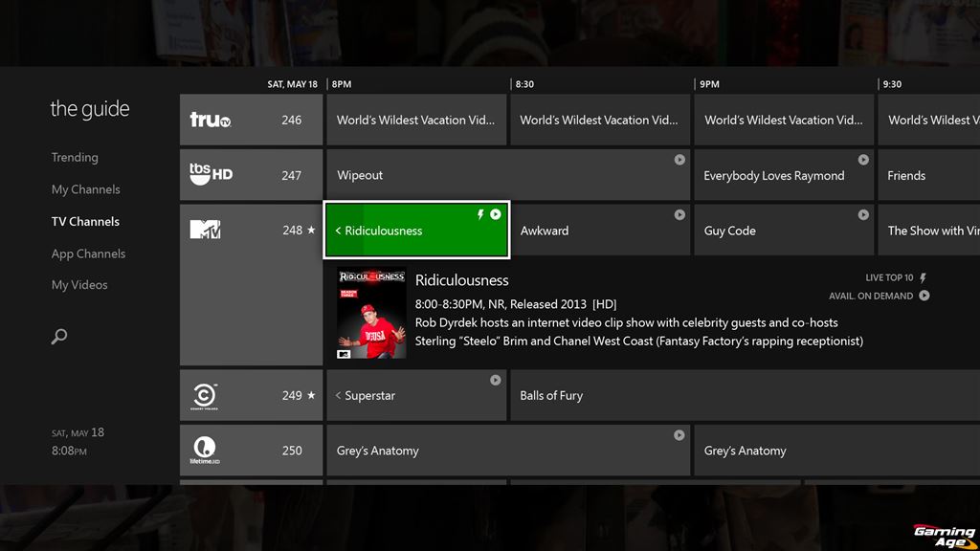Click the Live Top 10 lightning icon
This screenshot has height=551, width=980.
point(924,277)
